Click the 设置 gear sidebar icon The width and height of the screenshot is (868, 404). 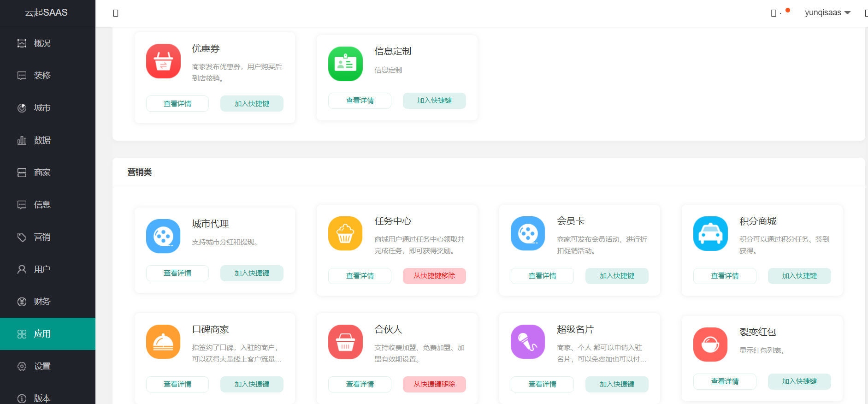22,366
